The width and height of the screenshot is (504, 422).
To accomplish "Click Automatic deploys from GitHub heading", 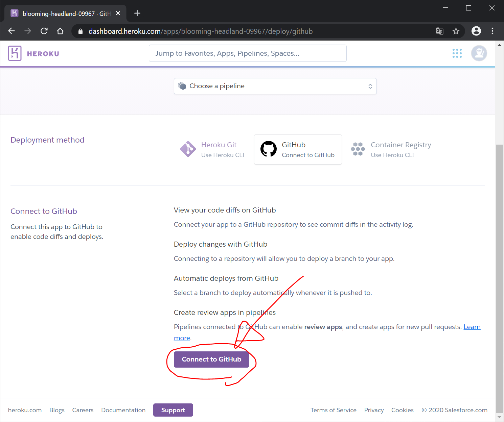I will [226, 278].
